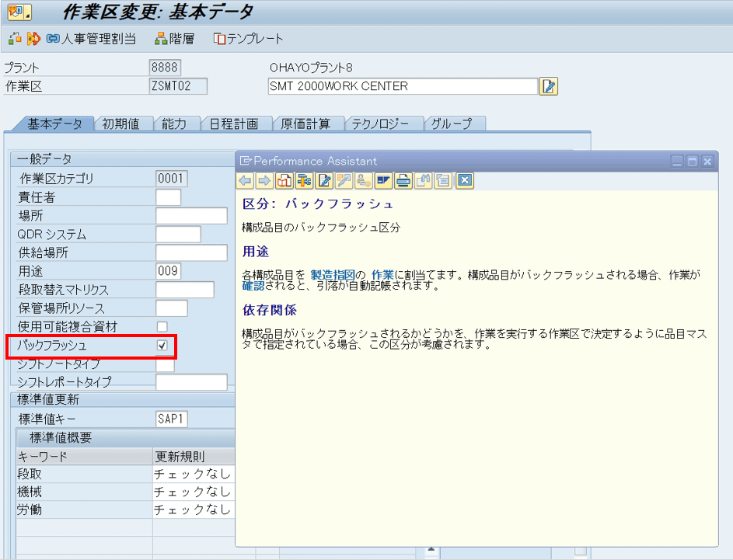This screenshot has width=733, height=560.
Task: Switch to the 能力 tab
Action: pyautogui.click(x=174, y=123)
